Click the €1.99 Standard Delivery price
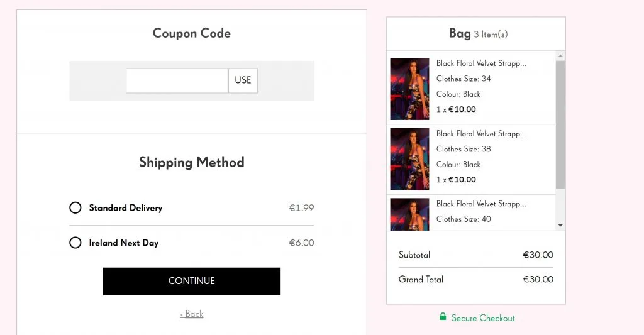 [x=301, y=208]
